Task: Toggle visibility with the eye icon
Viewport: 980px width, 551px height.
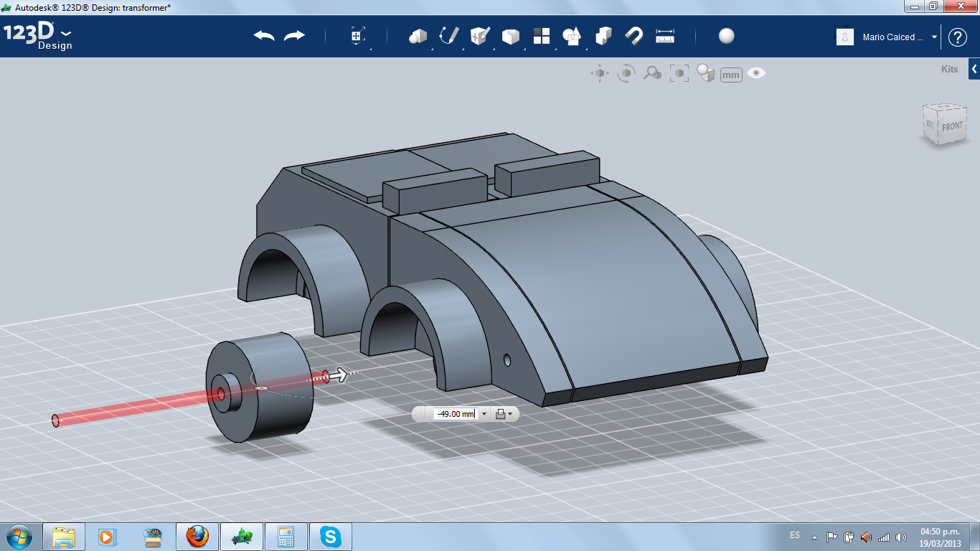Action: tap(756, 73)
